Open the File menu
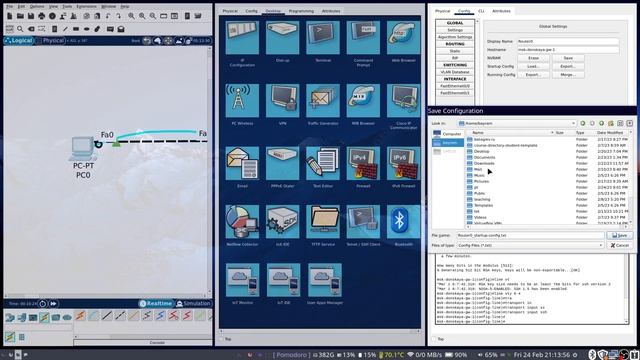The width and height of the screenshot is (640, 360). point(9,7)
